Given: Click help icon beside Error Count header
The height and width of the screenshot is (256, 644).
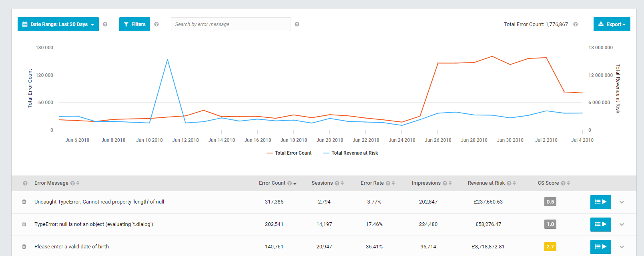Looking at the screenshot, I should pos(289,183).
